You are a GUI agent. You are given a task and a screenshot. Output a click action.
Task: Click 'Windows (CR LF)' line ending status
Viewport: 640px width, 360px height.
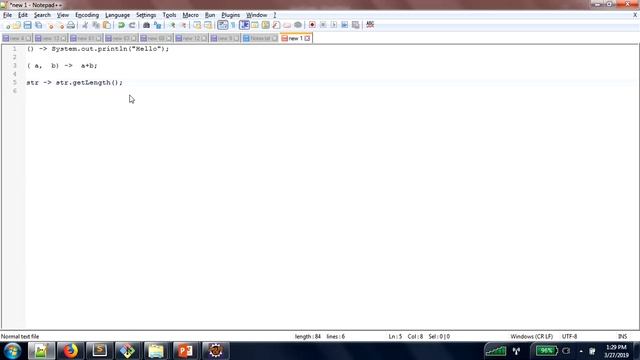pyautogui.click(x=531, y=337)
